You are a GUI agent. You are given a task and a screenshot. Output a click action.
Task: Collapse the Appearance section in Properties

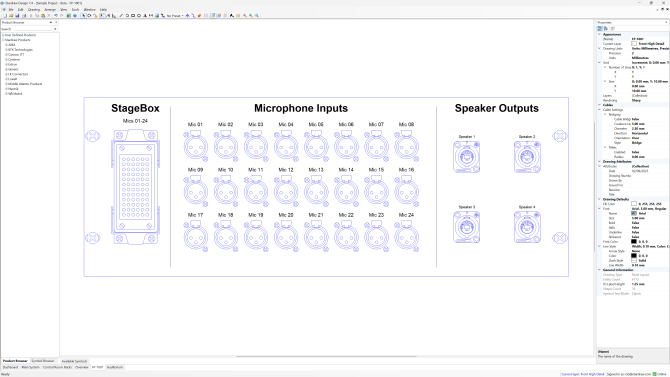[x=599, y=34]
